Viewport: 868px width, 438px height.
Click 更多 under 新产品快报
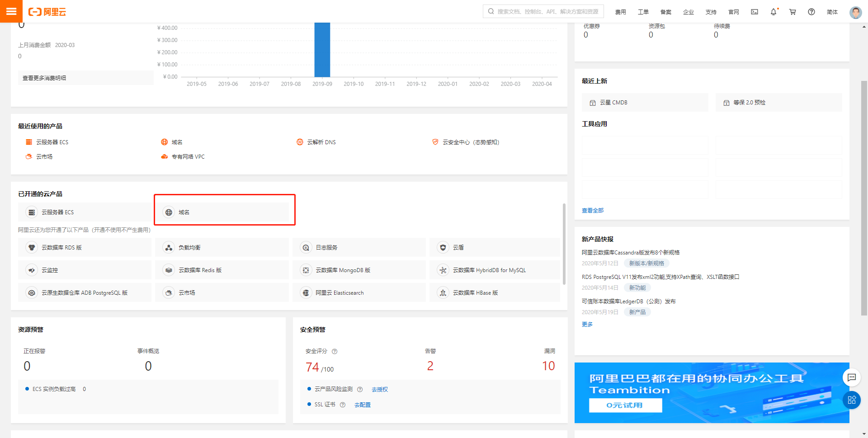(587, 325)
